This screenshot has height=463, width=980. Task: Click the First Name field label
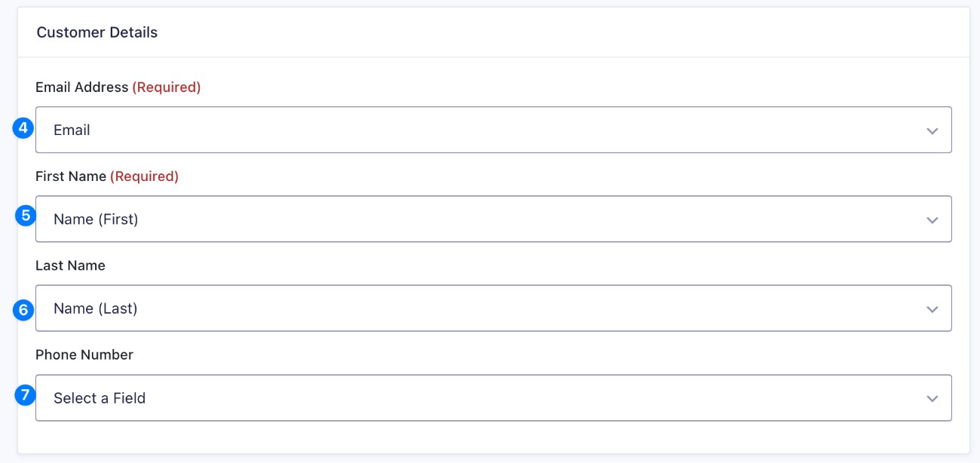coord(71,176)
